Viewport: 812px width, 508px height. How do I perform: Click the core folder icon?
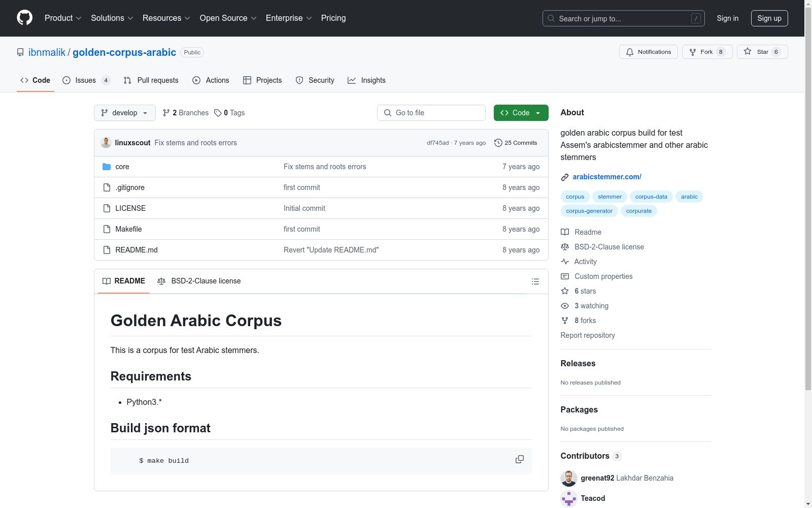[107, 167]
